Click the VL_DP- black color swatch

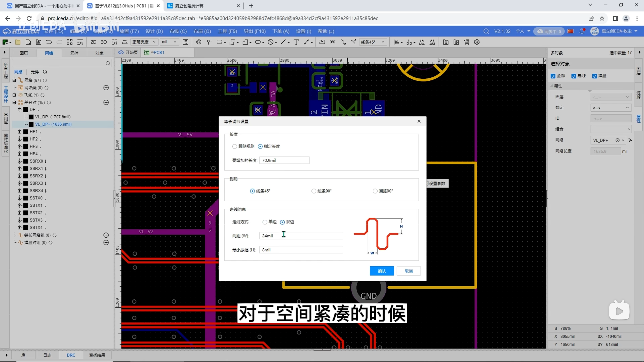click(x=31, y=117)
